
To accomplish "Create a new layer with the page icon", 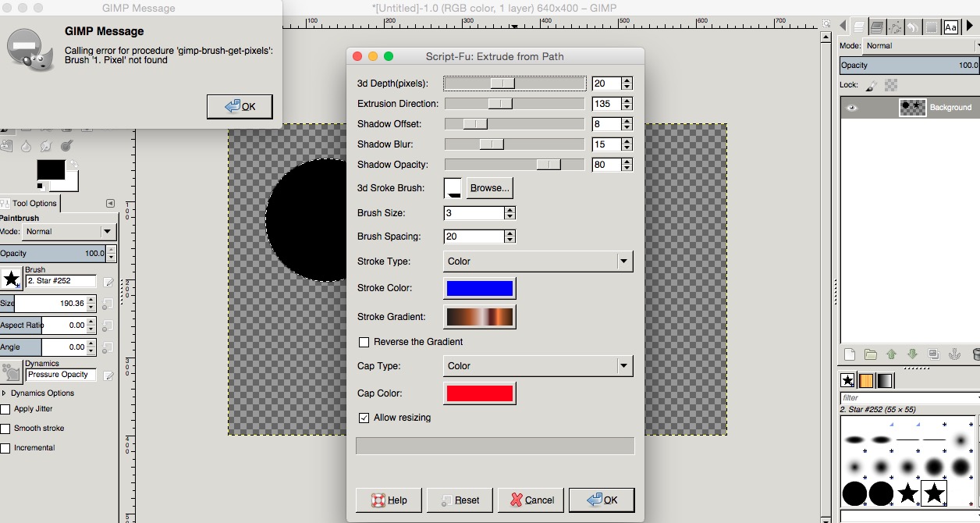I will click(850, 354).
